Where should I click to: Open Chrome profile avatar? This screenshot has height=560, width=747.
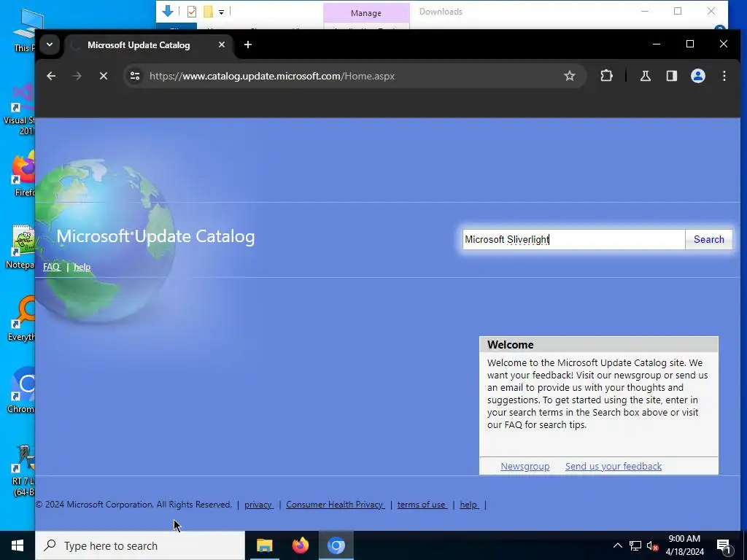[x=698, y=76]
